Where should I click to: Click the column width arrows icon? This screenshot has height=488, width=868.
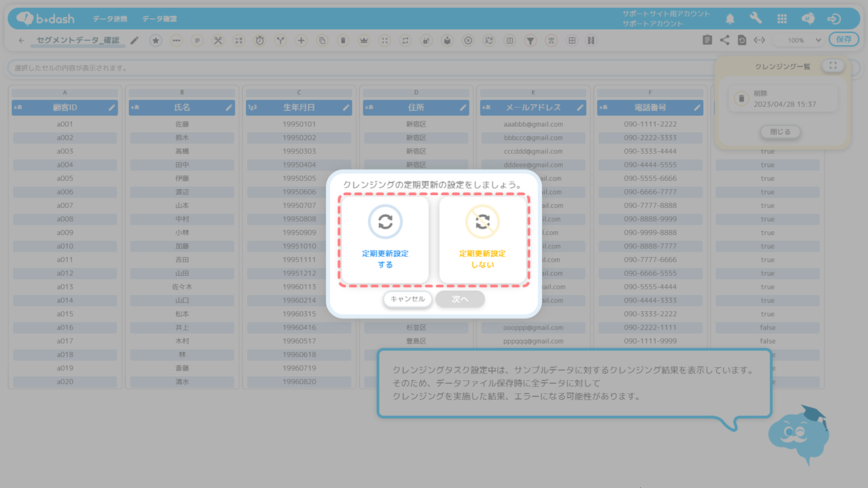[x=759, y=40]
